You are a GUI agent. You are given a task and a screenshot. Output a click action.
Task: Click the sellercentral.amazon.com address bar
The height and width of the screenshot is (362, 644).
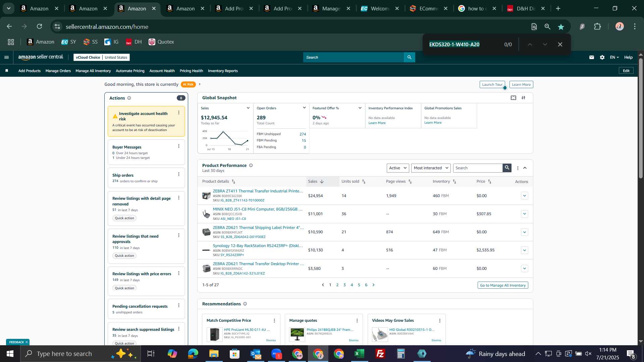107,27
